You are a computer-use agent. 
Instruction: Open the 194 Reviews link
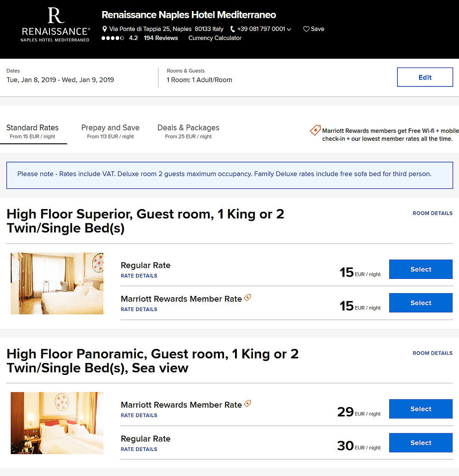(161, 38)
